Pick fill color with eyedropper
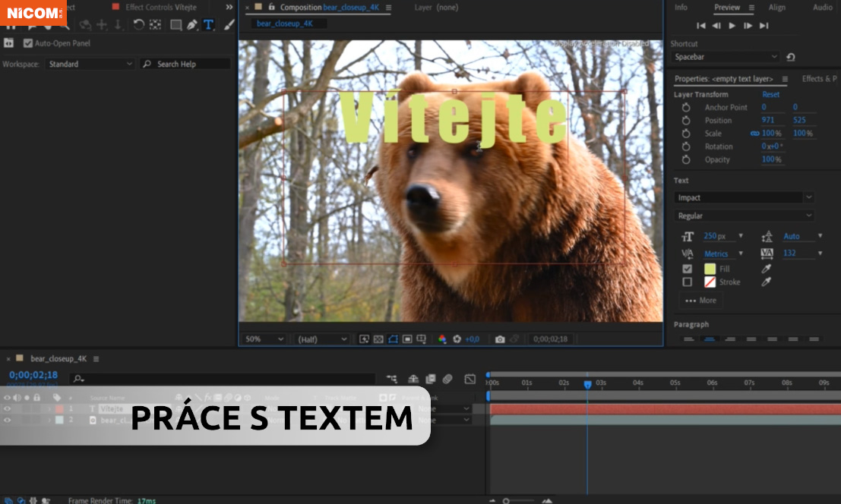The height and width of the screenshot is (504, 841). point(767,269)
